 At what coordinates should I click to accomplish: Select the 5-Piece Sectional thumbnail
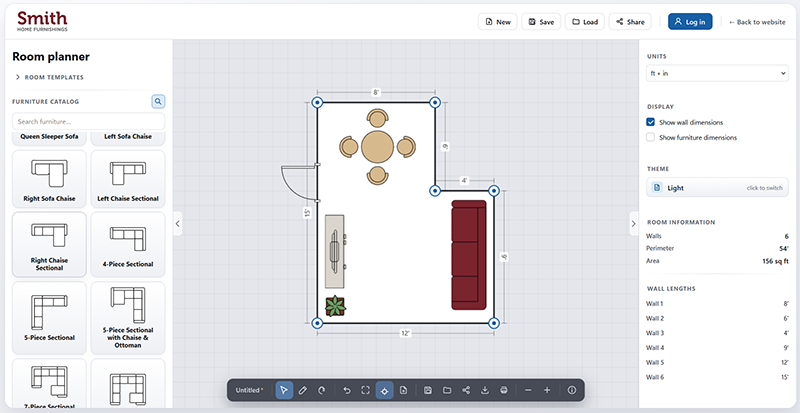[49, 318]
